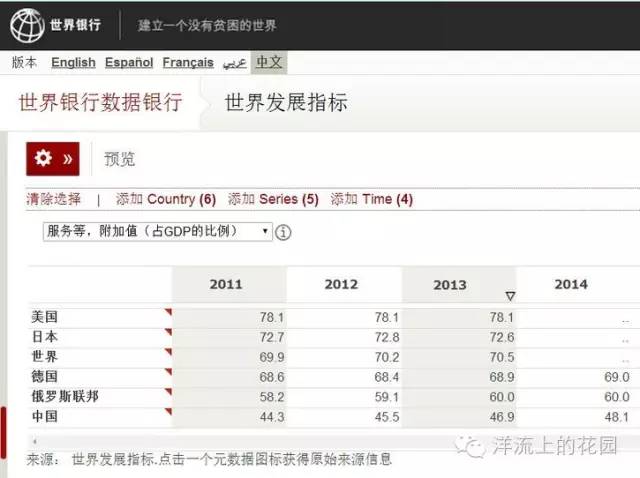The width and height of the screenshot is (640, 478).
Task: Select the 中文 language tab
Action: (269, 62)
